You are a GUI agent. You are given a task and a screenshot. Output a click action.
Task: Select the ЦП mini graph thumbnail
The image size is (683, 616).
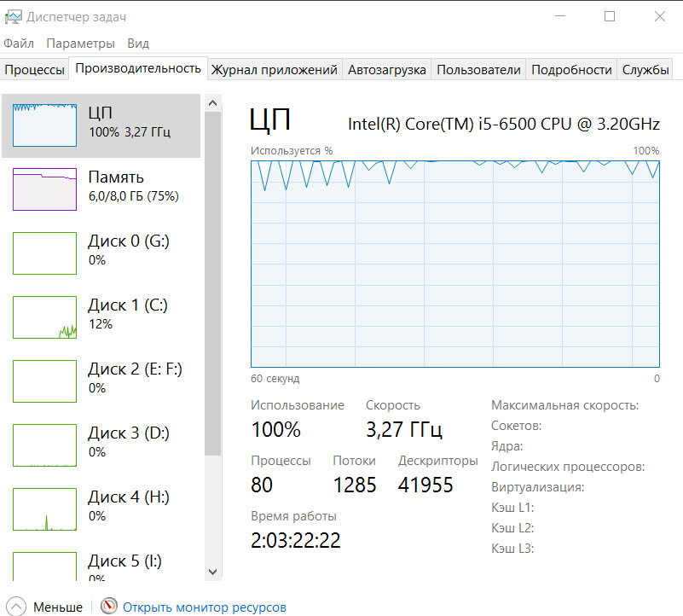coord(45,125)
